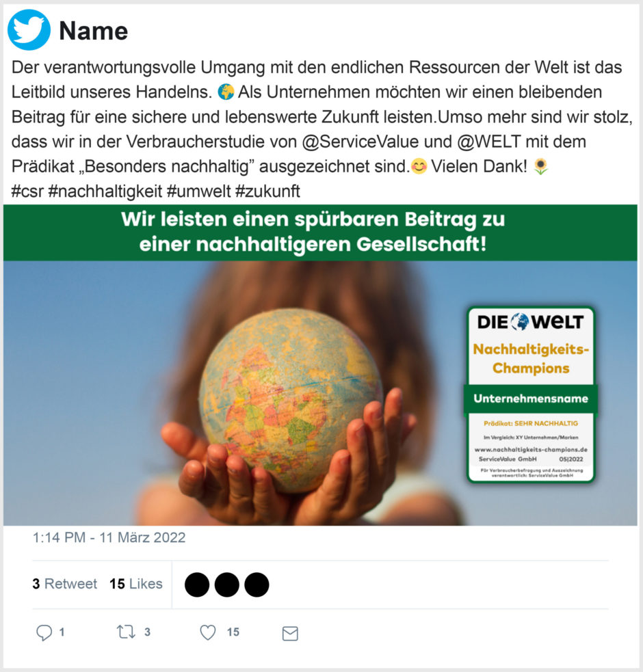Open the #nachhaltigkeit hashtag
643x672 pixels.
(x=105, y=191)
